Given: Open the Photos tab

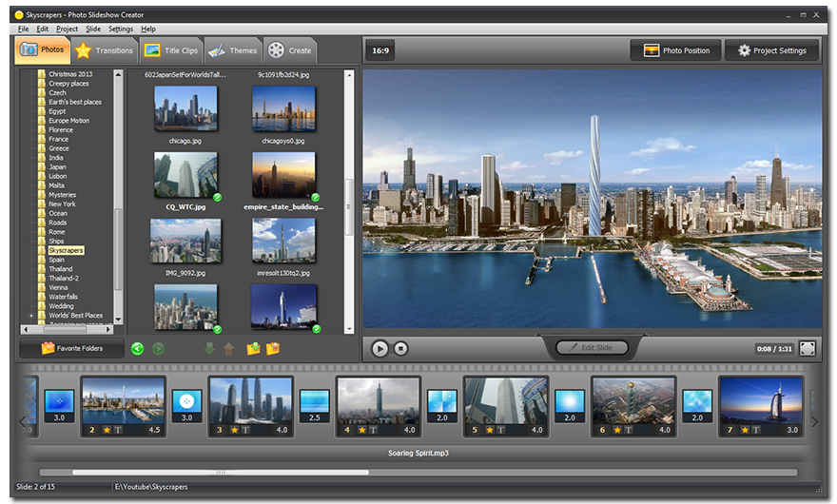Looking at the screenshot, I should click(42, 50).
